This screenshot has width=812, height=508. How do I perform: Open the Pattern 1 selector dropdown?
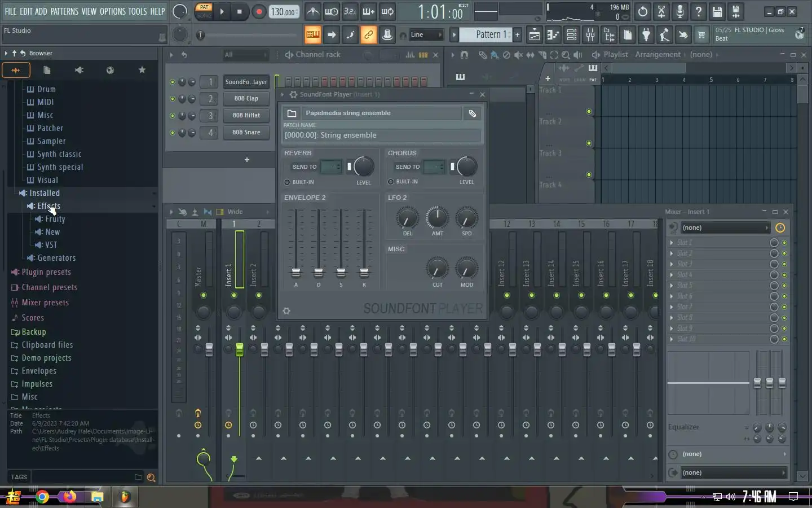pyautogui.click(x=485, y=34)
